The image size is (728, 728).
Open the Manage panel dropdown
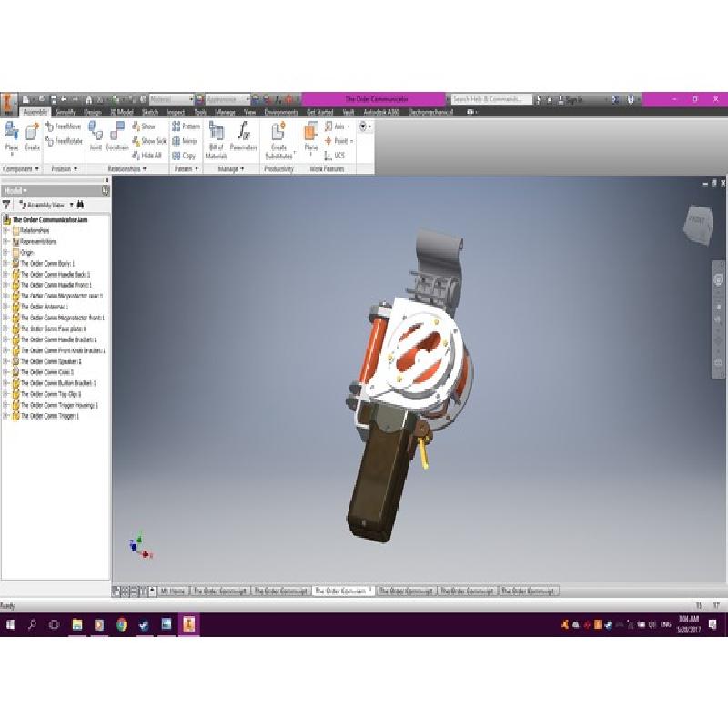click(231, 169)
